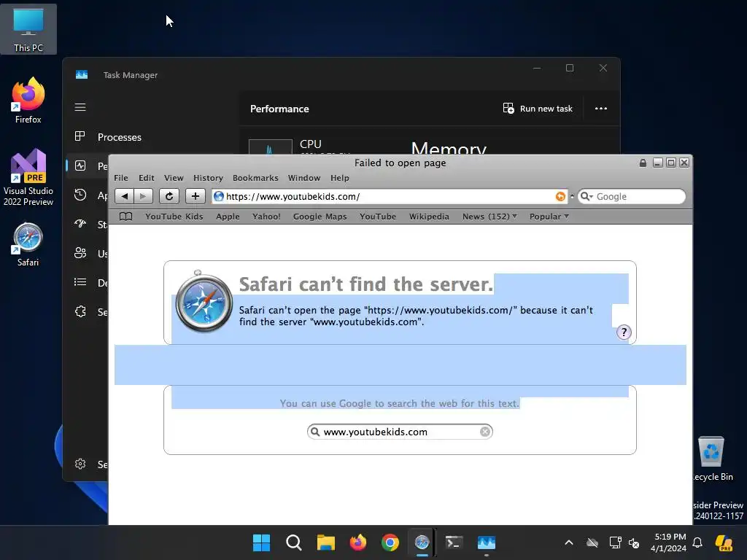Image resolution: width=747 pixels, height=560 pixels.
Task: Click the Apple bookmark
Action: click(228, 216)
